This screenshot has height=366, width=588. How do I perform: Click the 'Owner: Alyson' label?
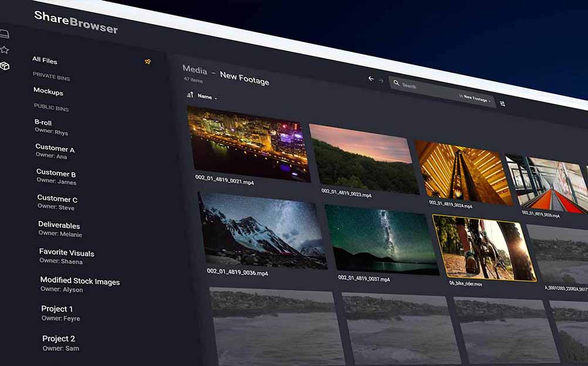pyautogui.click(x=62, y=289)
